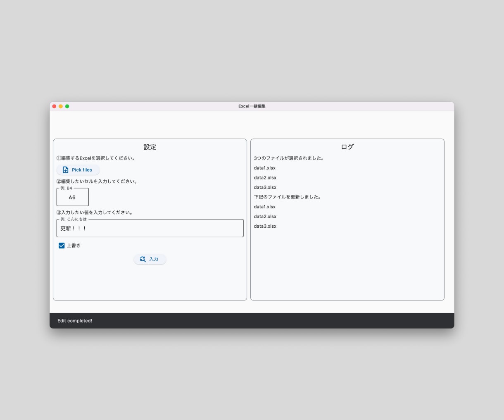Click the 設定 panel heading
The height and width of the screenshot is (420, 504).
point(150,147)
